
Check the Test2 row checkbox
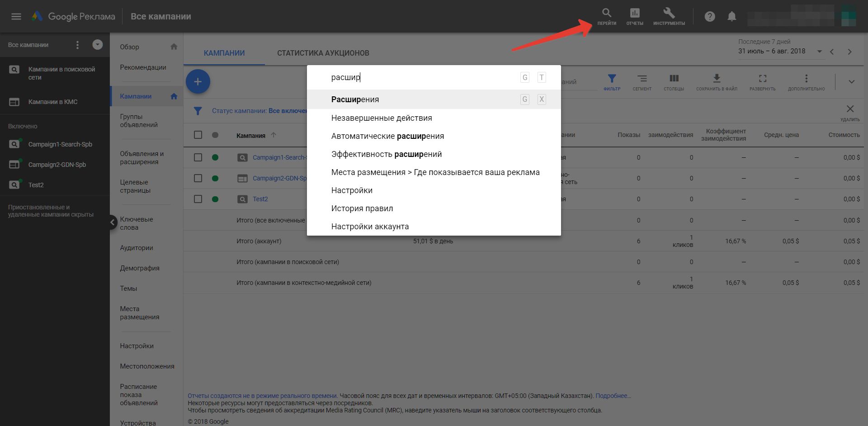tap(198, 199)
